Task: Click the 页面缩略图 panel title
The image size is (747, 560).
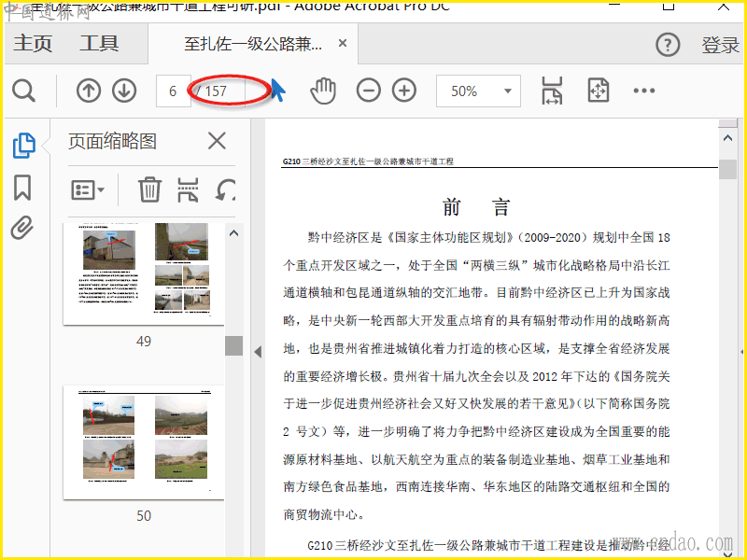Action: [112, 142]
